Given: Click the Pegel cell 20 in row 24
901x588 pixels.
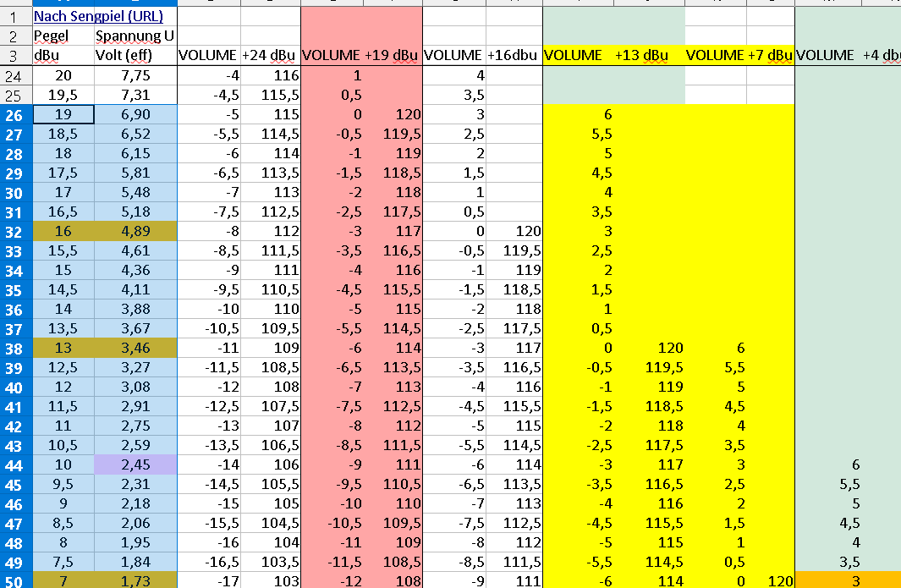Looking at the screenshot, I should [x=63, y=76].
